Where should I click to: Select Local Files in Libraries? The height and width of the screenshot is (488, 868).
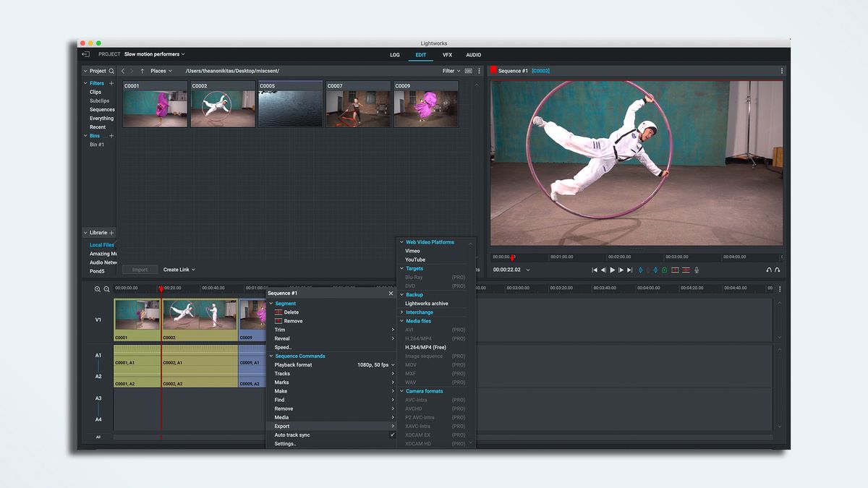click(x=101, y=245)
